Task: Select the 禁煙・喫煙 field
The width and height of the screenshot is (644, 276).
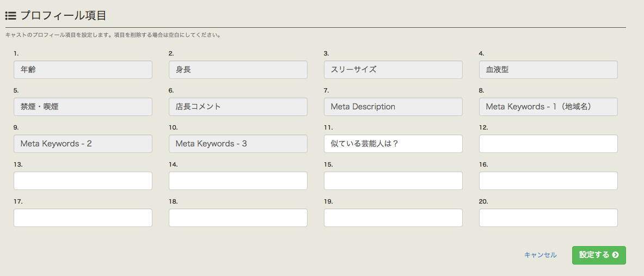Action: (83, 107)
